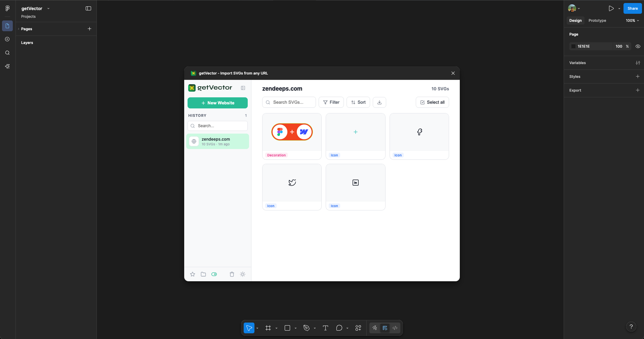This screenshot has width=644, height=339.
Task: Open the AI actions sparkle icon
Action: tap(7, 66)
